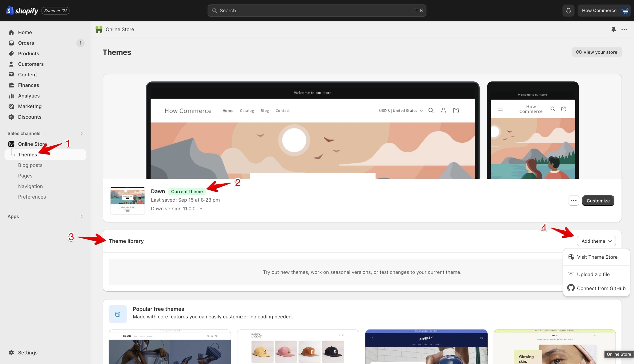Click the Settings gear icon
The height and width of the screenshot is (364, 634).
[x=11, y=353]
